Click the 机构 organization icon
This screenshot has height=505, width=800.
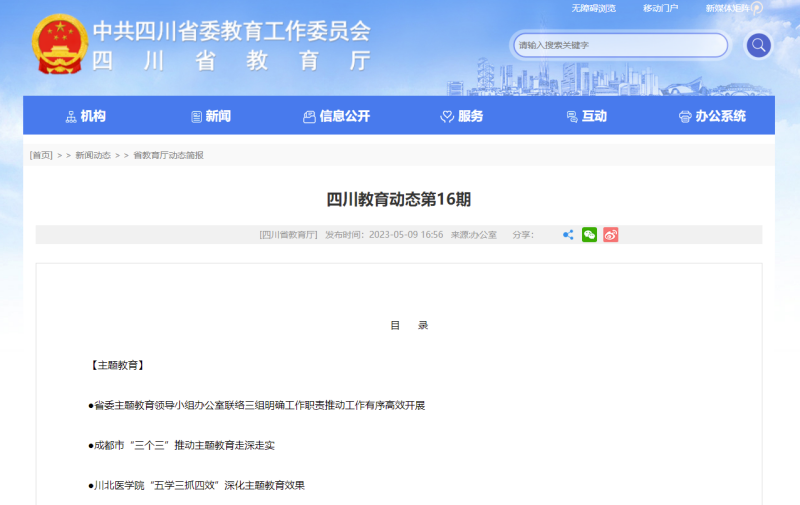click(71, 117)
